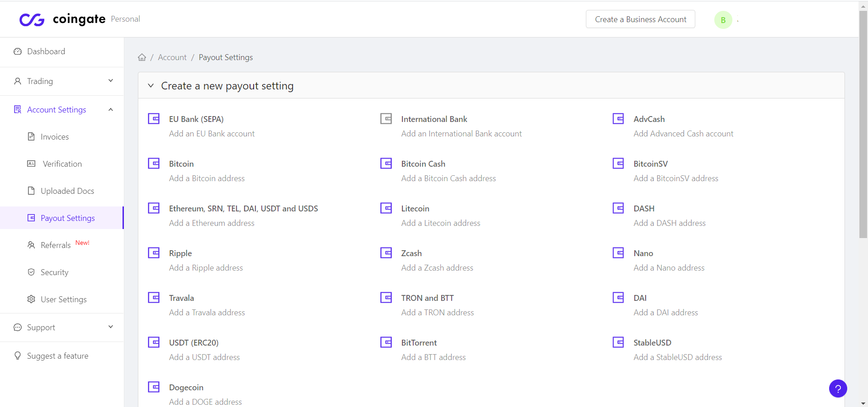Select Add Advanced Cash account
Viewport: 868px width, 407px height.
click(684, 134)
